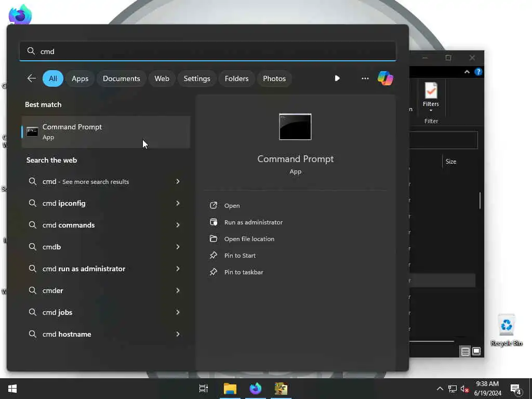Choose Run as administrator
This screenshot has width=532, height=399.
click(x=254, y=222)
